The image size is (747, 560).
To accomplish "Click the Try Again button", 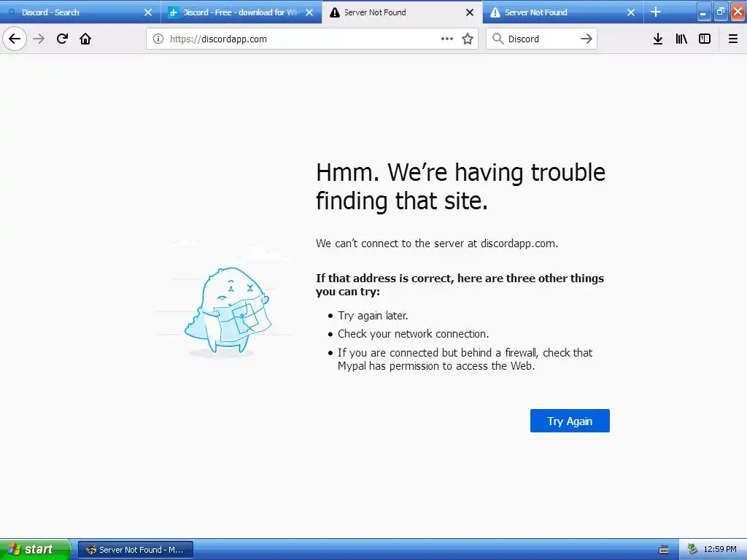I will tap(570, 421).
